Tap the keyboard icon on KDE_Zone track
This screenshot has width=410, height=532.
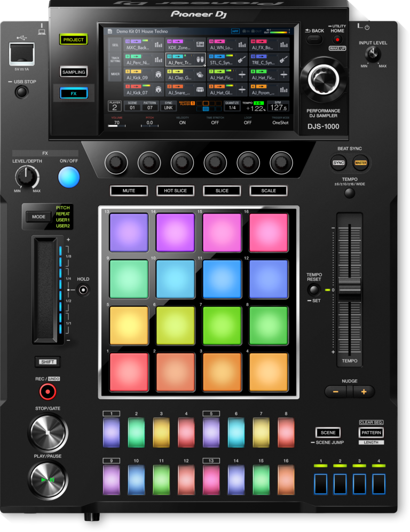200,44
